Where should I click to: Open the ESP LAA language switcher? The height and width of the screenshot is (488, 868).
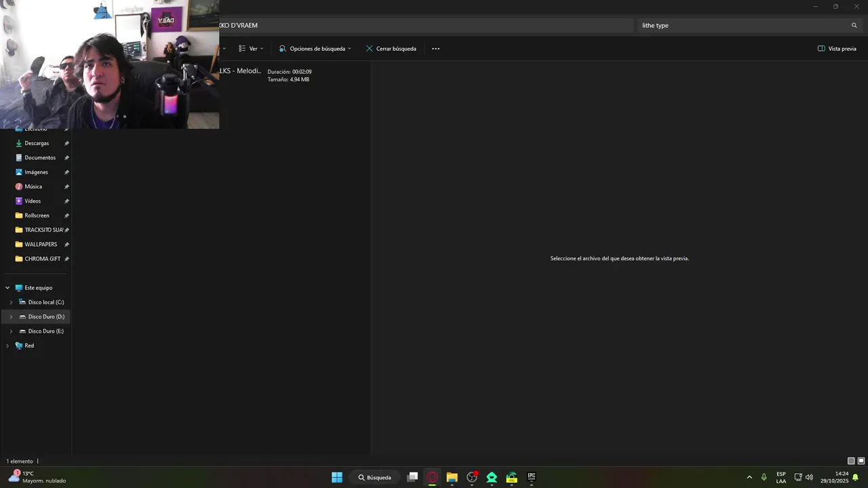(781, 477)
